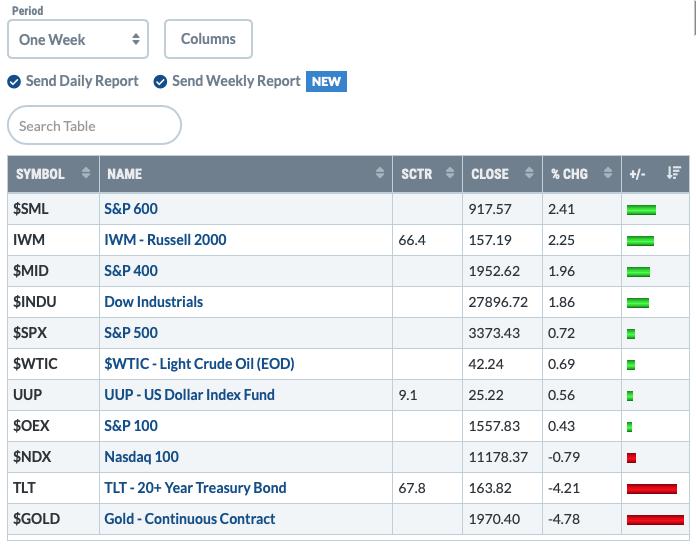Click the NEW badge next to Weekly Report
The height and width of the screenshot is (547, 696).
click(326, 82)
